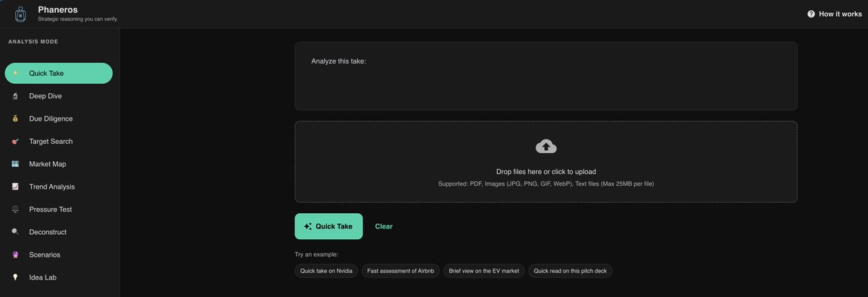This screenshot has width=868, height=297.
Task: Click the Quick Take lightning bolt icon
Action: point(15,73)
